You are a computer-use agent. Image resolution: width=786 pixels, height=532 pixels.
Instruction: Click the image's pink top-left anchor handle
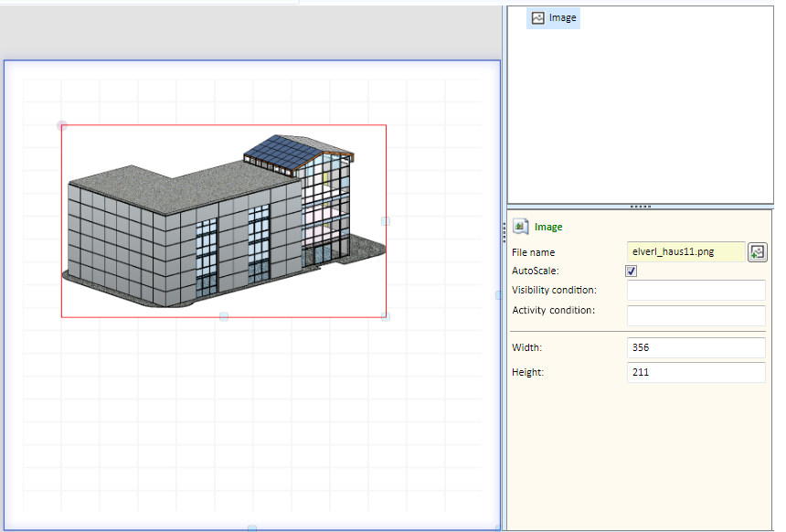click(61, 125)
